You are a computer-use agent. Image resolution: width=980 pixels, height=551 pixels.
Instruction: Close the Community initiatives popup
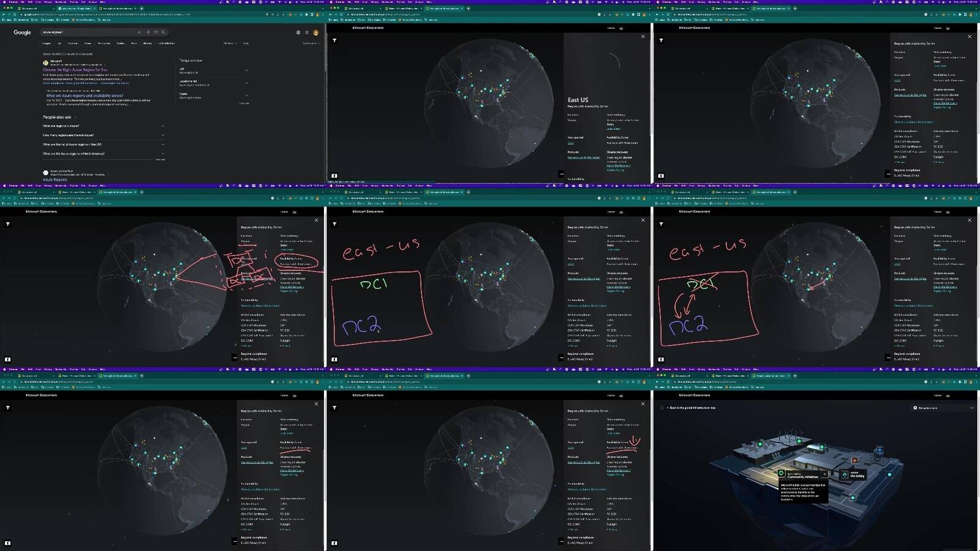[824, 474]
